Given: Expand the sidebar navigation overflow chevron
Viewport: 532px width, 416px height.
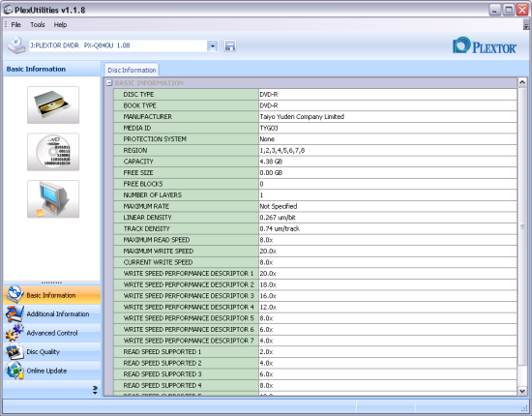Looking at the screenshot, I should [x=95, y=390].
